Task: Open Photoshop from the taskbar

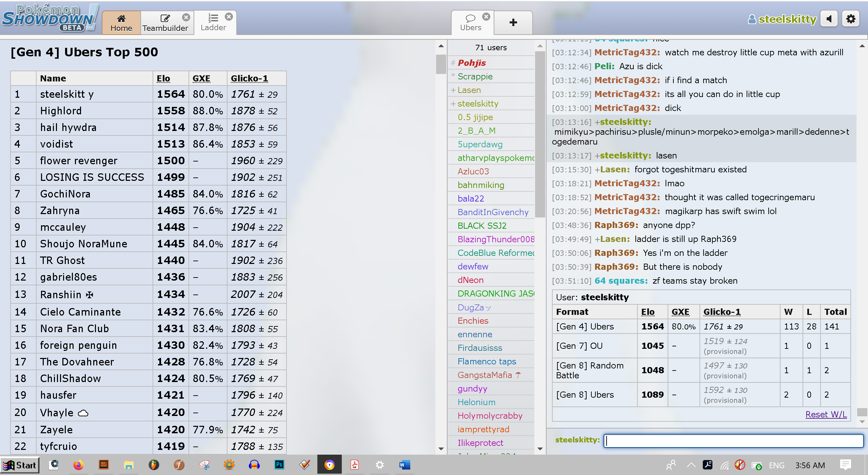Action: [x=279, y=465]
